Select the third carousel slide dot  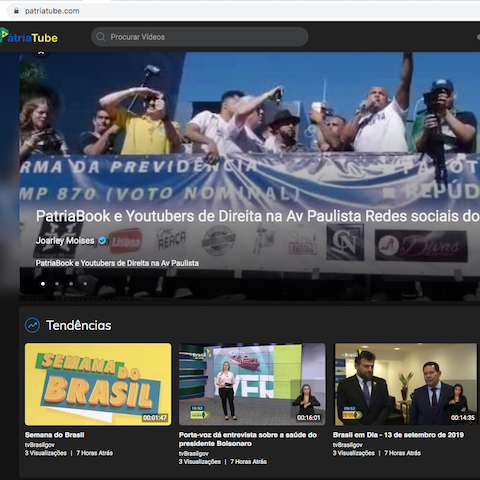[71, 284]
